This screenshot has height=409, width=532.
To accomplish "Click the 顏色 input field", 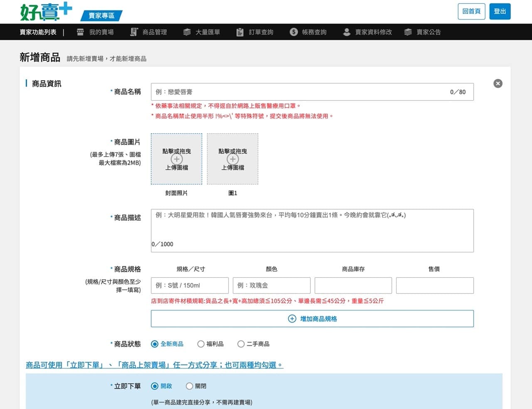I will click(271, 286).
